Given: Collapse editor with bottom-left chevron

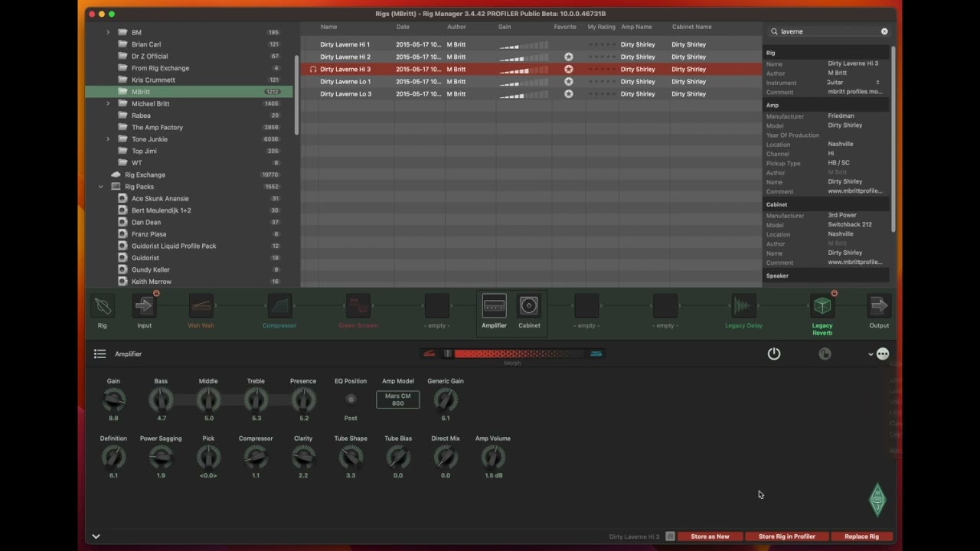Looking at the screenshot, I should tap(96, 536).
